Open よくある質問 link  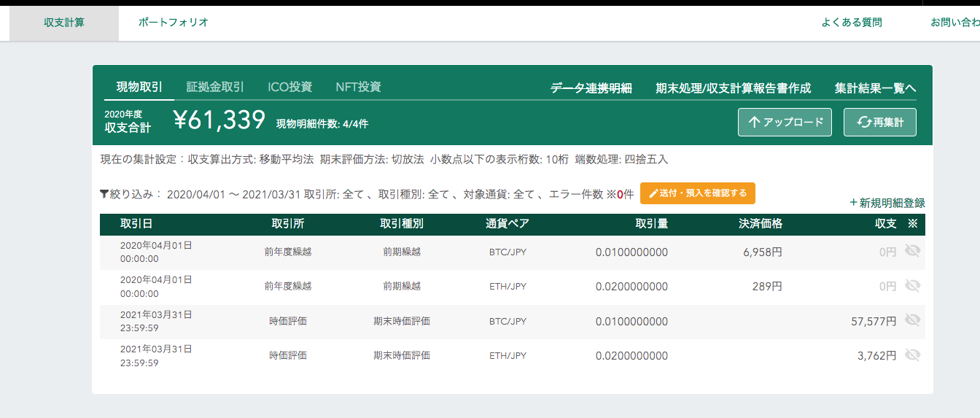pyautogui.click(x=852, y=23)
